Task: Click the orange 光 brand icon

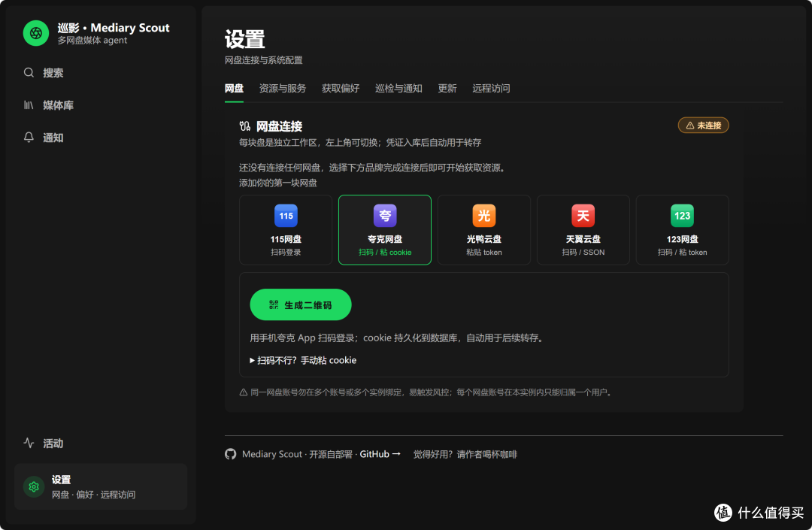Action: coord(484,216)
